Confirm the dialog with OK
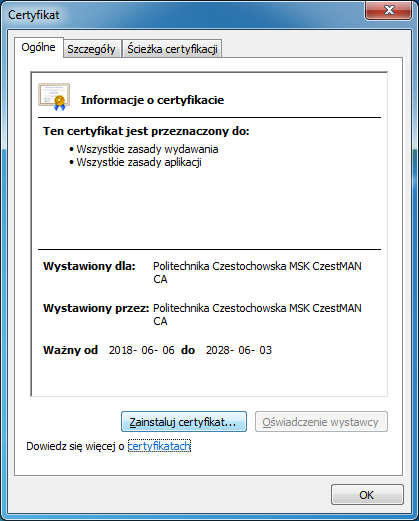 pos(367,495)
